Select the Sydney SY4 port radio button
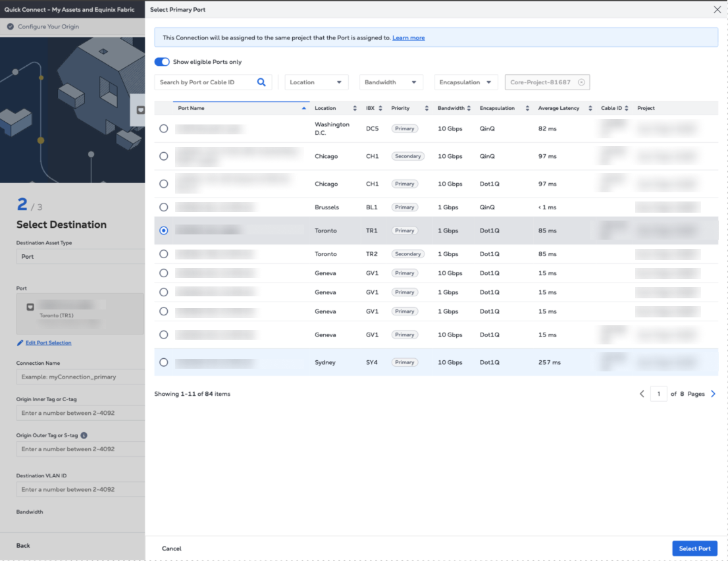Image resolution: width=728 pixels, height=561 pixels. [163, 362]
